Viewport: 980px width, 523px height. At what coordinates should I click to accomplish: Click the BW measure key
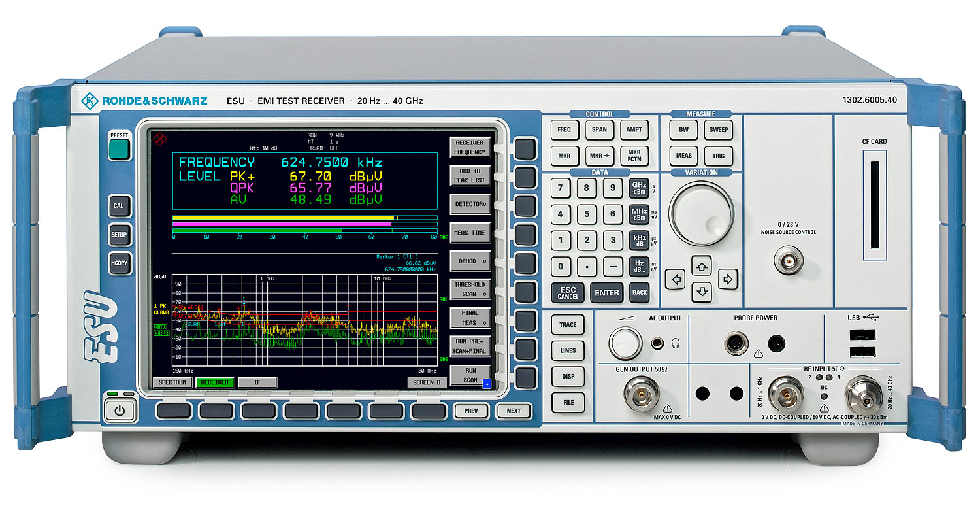coord(683,130)
